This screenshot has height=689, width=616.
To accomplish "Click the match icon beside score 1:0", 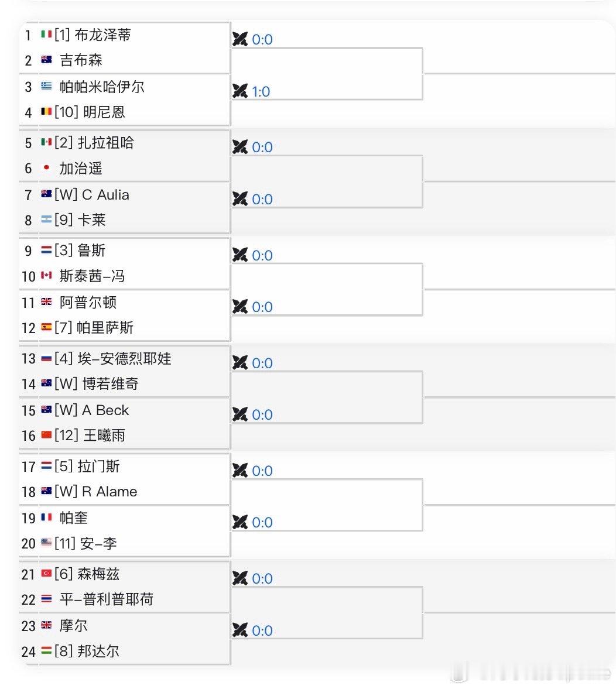I will point(240,91).
